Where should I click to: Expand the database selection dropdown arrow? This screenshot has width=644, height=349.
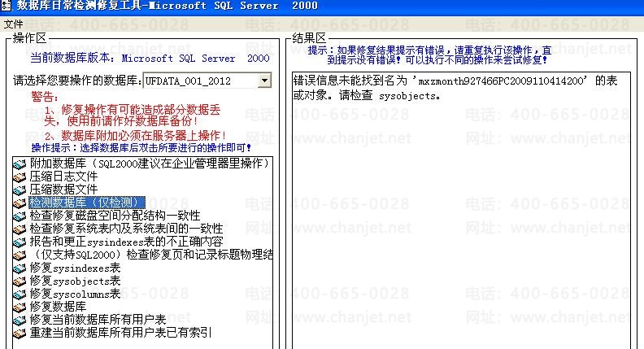click(x=264, y=81)
